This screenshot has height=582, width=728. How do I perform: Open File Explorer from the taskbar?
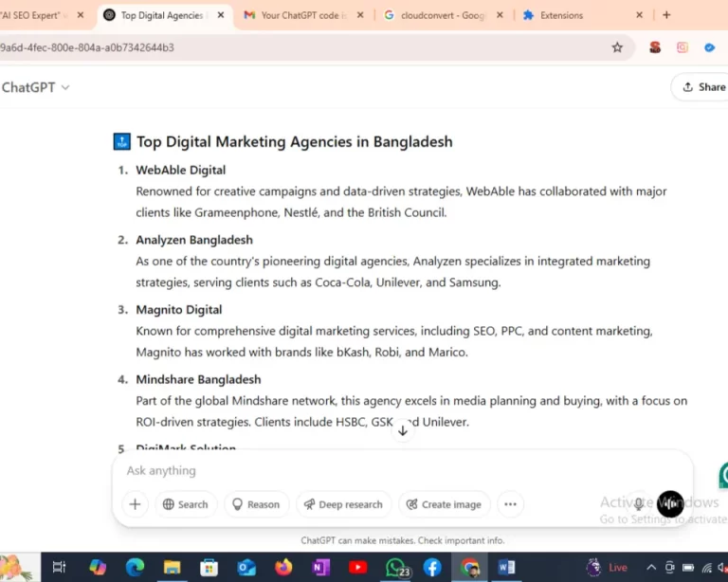coord(172,567)
